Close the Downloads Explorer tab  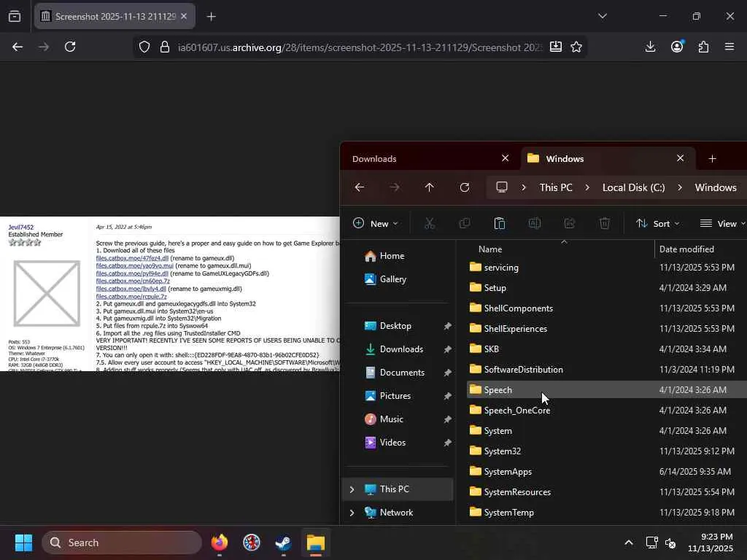tap(505, 158)
